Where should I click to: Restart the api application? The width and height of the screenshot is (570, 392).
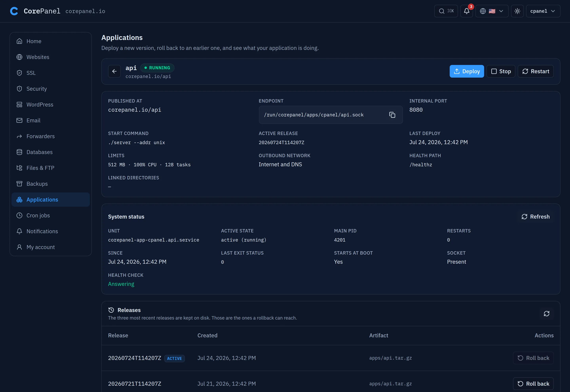click(535, 71)
